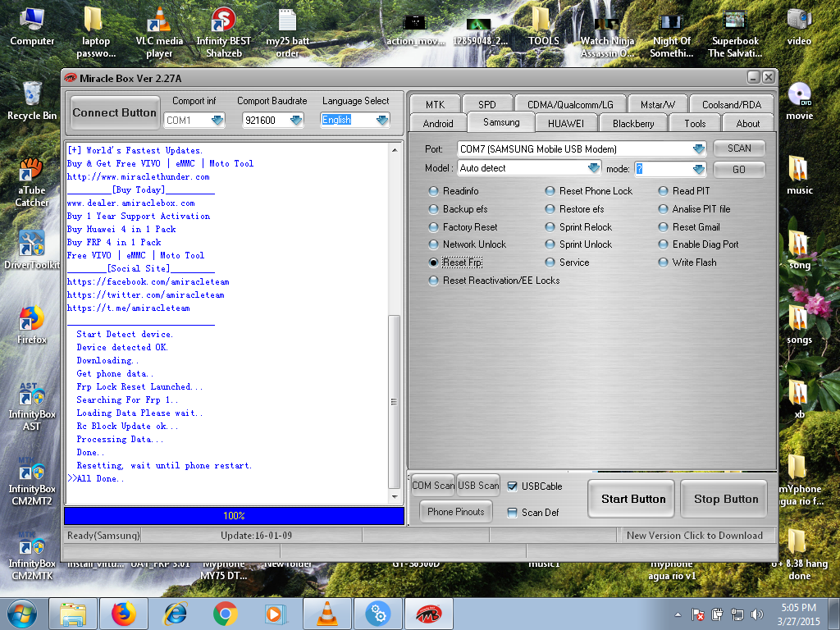Screen dimensions: 840x630
Task: Expand the mode dropdown
Action: (699, 169)
